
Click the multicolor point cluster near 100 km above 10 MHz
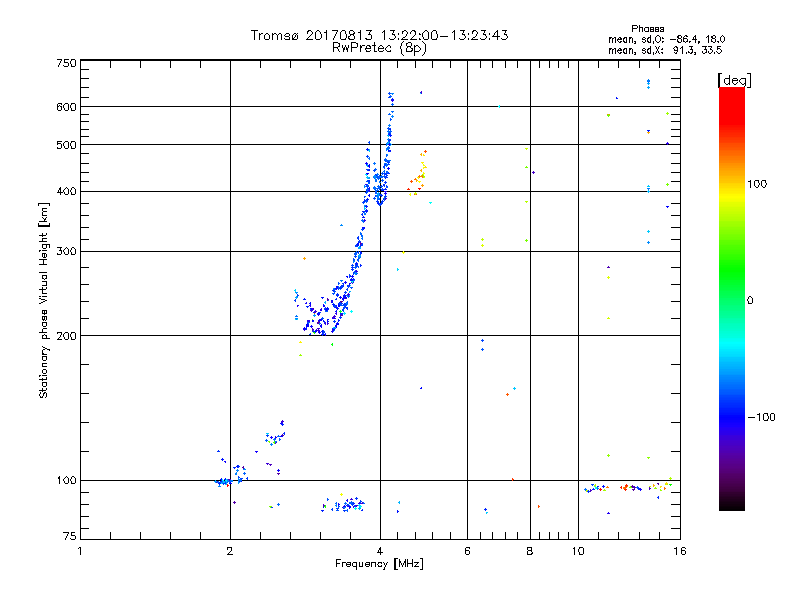629,487
